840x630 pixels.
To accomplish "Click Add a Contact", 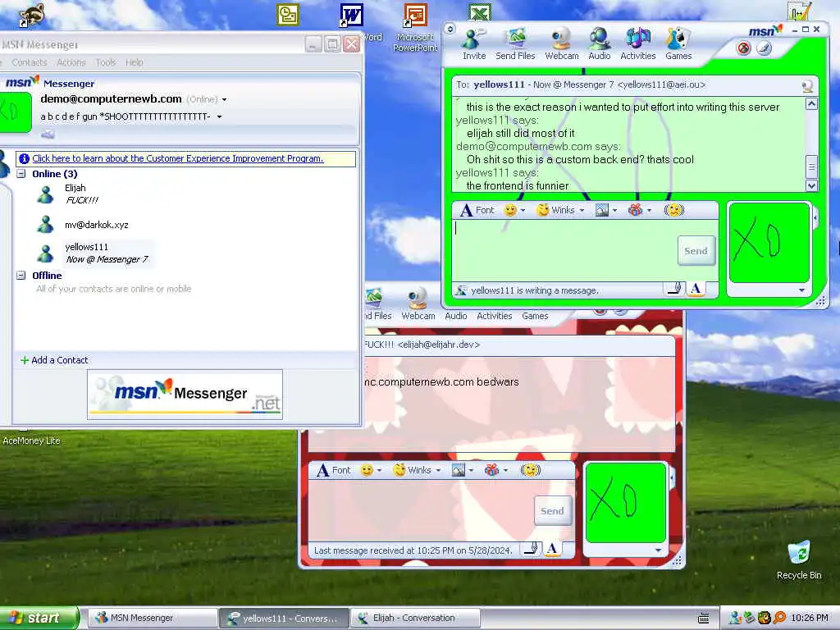I will click(54, 360).
